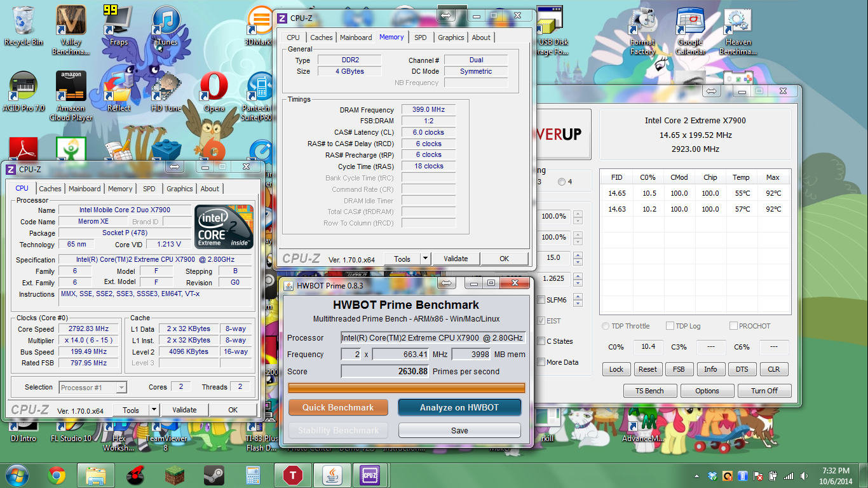Enable the More Data checkbox
The image size is (868, 488).
541,362
